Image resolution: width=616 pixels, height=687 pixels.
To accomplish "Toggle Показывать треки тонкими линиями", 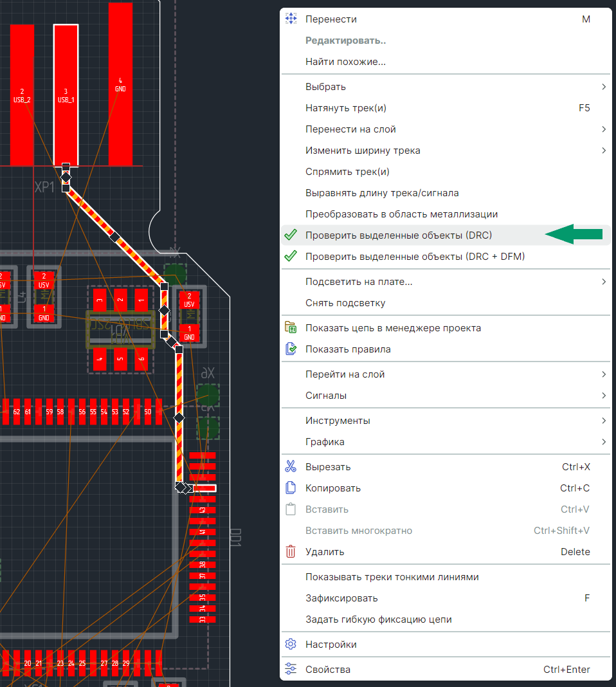I will point(392,577).
